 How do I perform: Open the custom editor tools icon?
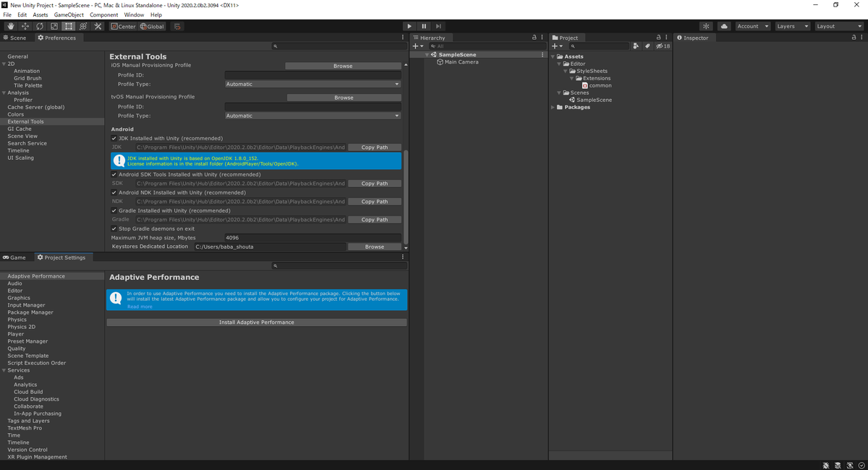[x=98, y=26]
